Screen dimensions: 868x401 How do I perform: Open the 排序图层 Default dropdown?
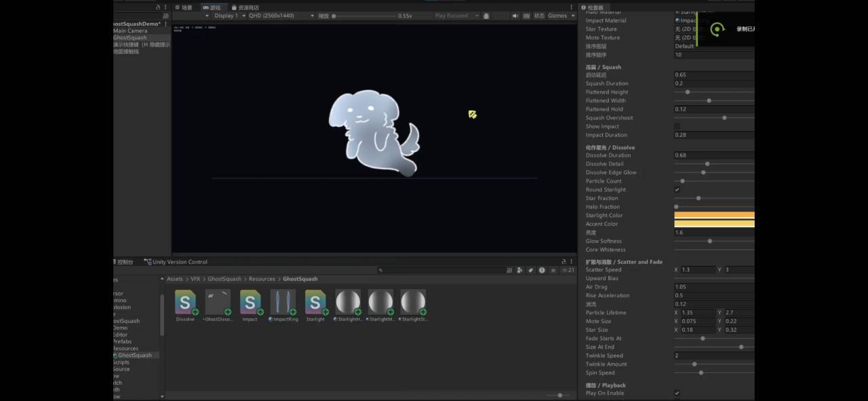tap(714, 46)
